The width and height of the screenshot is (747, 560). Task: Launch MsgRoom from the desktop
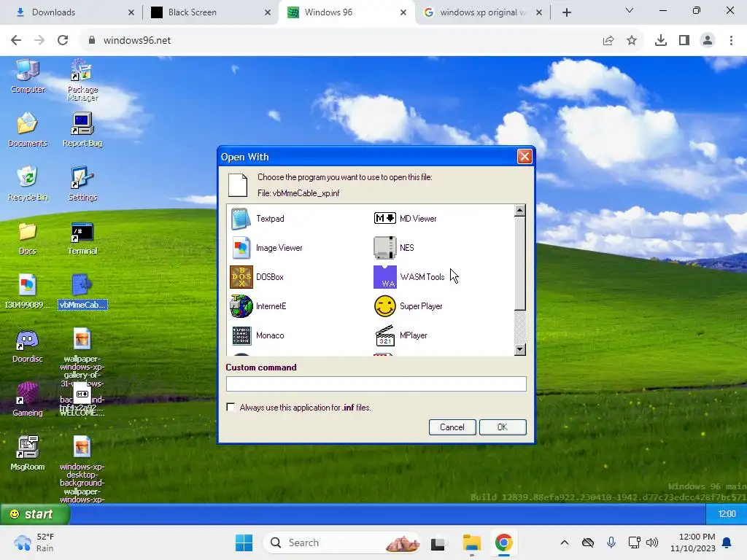tap(28, 454)
